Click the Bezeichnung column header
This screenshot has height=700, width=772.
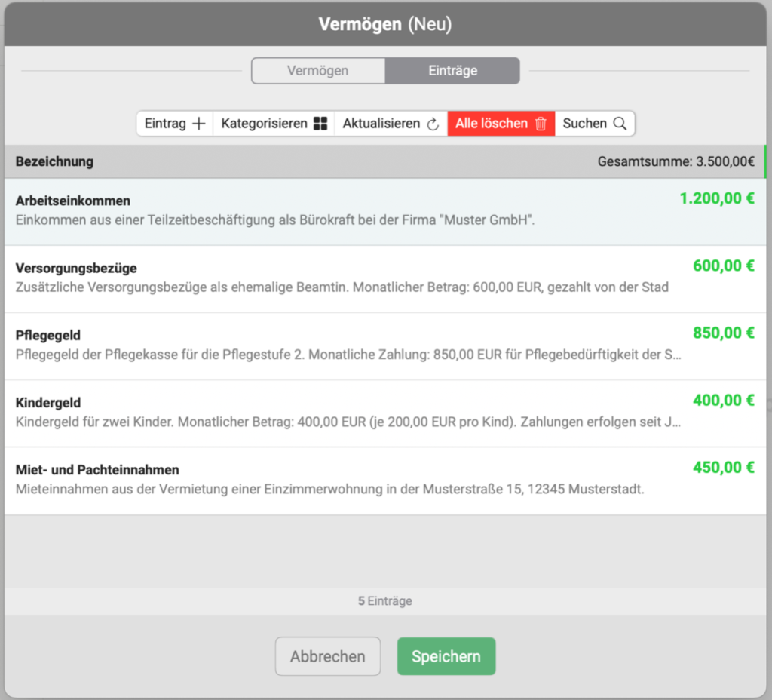point(54,161)
